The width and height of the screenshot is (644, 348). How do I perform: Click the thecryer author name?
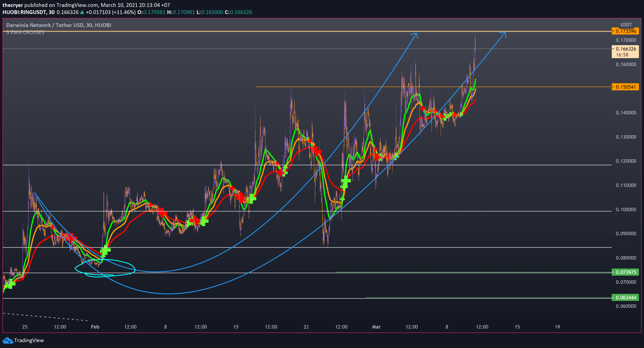(13, 5)
